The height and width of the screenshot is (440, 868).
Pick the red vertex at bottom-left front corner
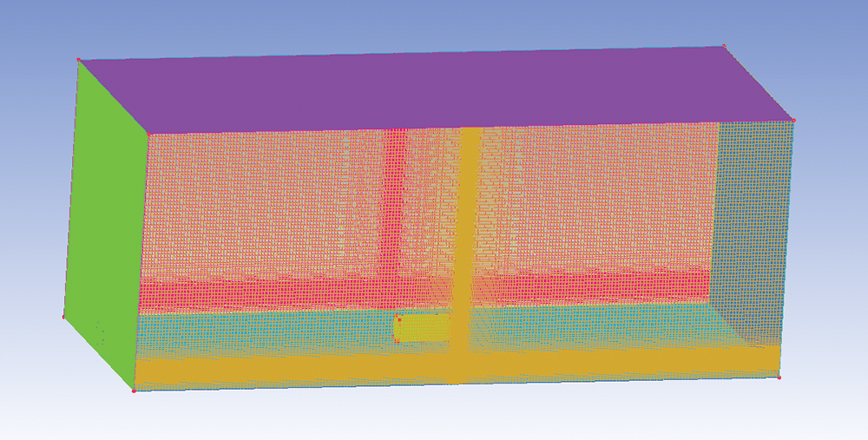pos(133,391)
